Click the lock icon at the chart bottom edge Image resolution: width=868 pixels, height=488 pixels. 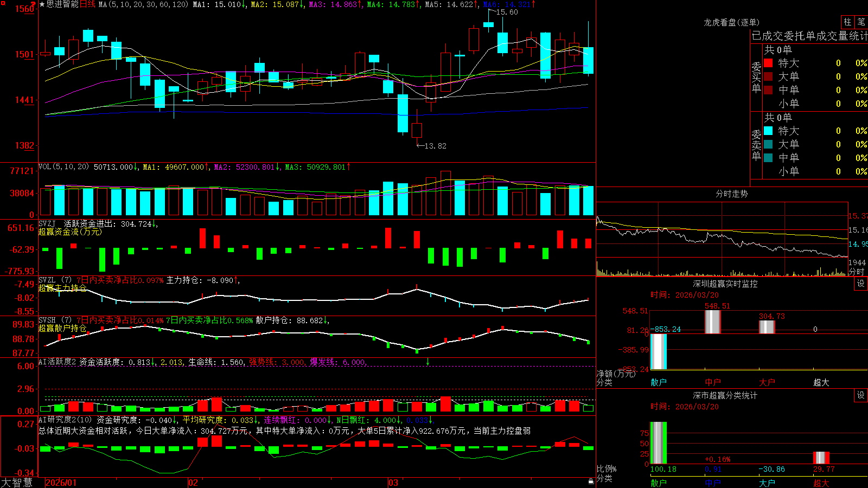coord(591,481)
